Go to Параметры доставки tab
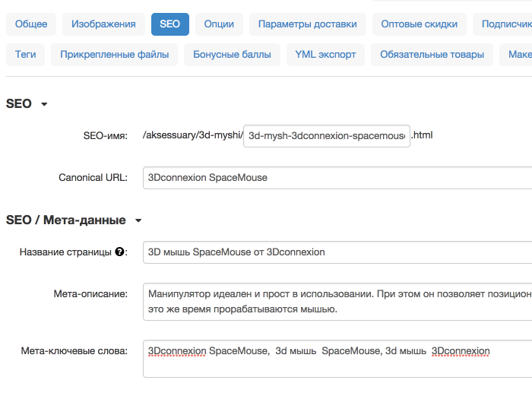This screenshot has width=532, height=396. 307,24
